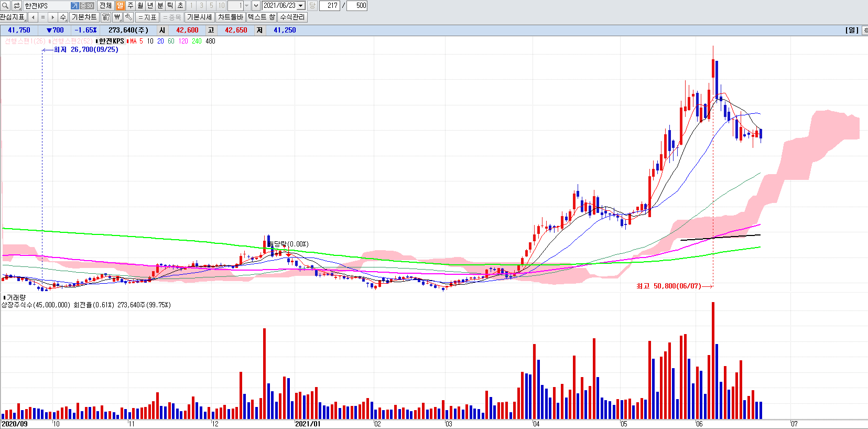The height and width of the screenshot is (429, 868).
Task: Click the stop square playback icon
Action: 43,17
